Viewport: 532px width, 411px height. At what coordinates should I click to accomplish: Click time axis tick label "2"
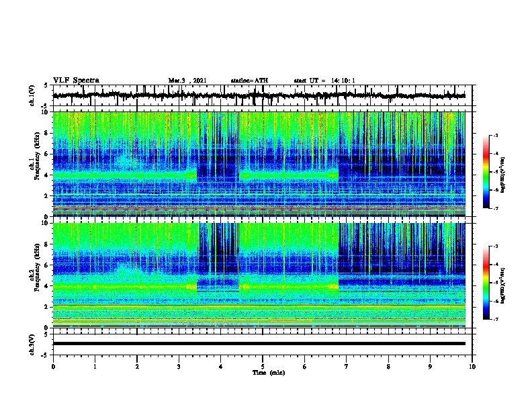pyautogui.click(x=137, y=367)
